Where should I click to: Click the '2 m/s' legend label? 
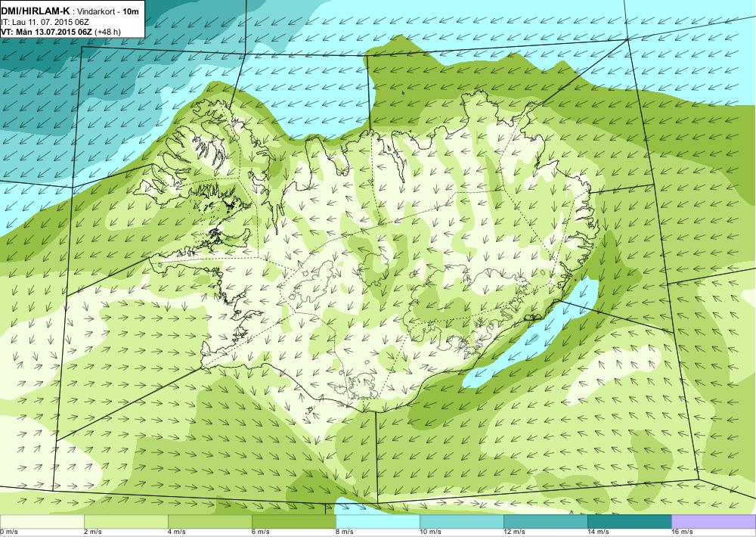click(93, 532)
